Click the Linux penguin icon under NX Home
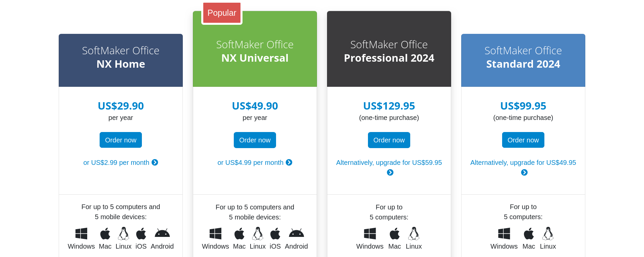 point(123,234)
